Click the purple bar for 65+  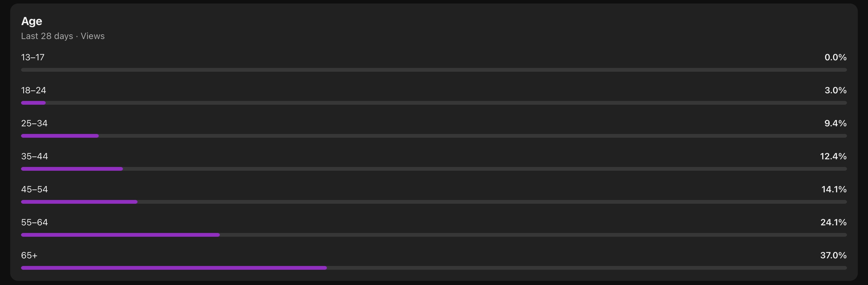tap(174, 268)
